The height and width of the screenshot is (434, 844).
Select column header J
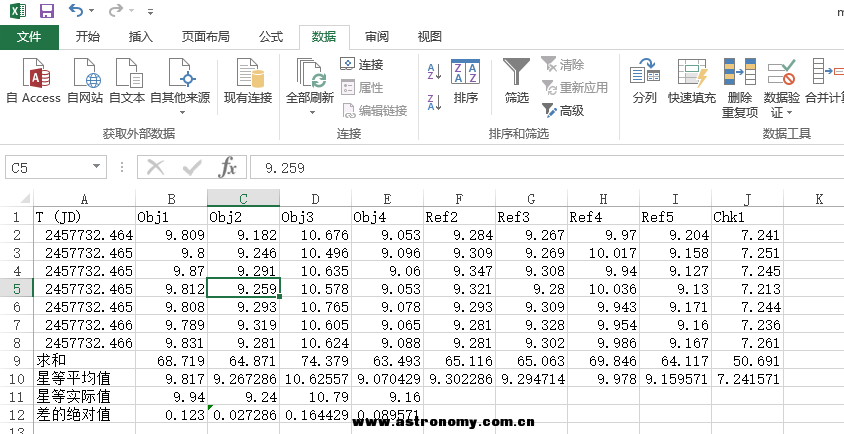(747, 199)
